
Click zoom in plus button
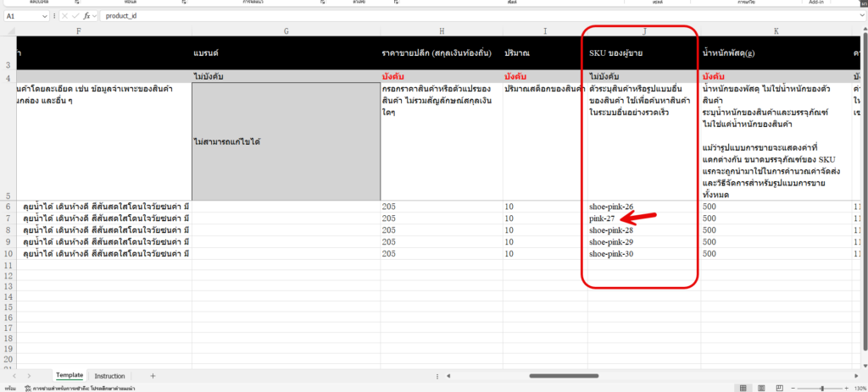846,388
